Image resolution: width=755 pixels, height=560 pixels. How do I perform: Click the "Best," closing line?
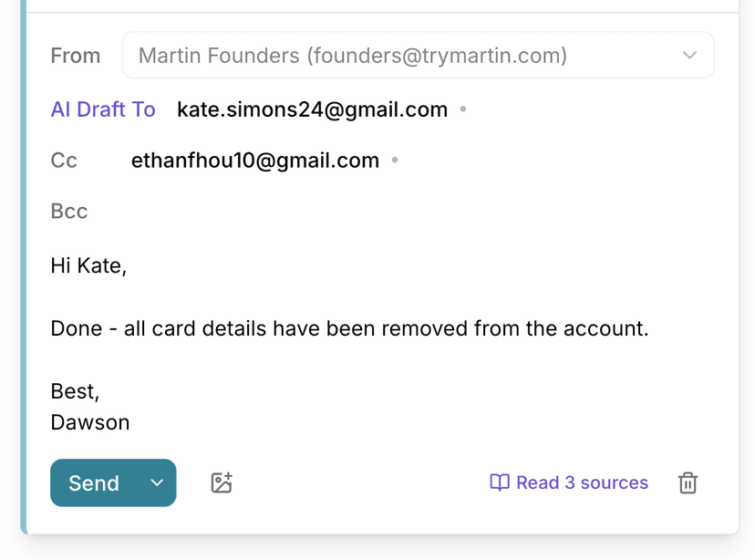(x=75, y=391)
